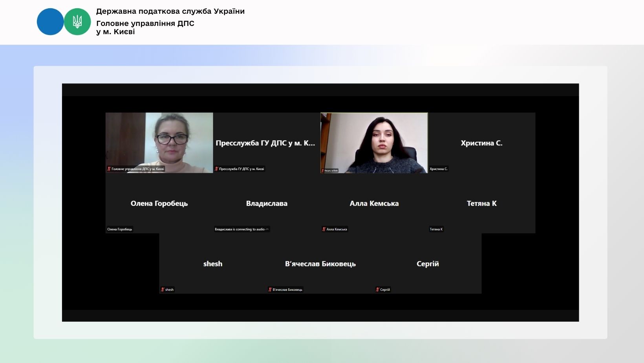Click muted mic icon on highlighted speaker video
Screen dimensions: 644x363
click(323, 170)
